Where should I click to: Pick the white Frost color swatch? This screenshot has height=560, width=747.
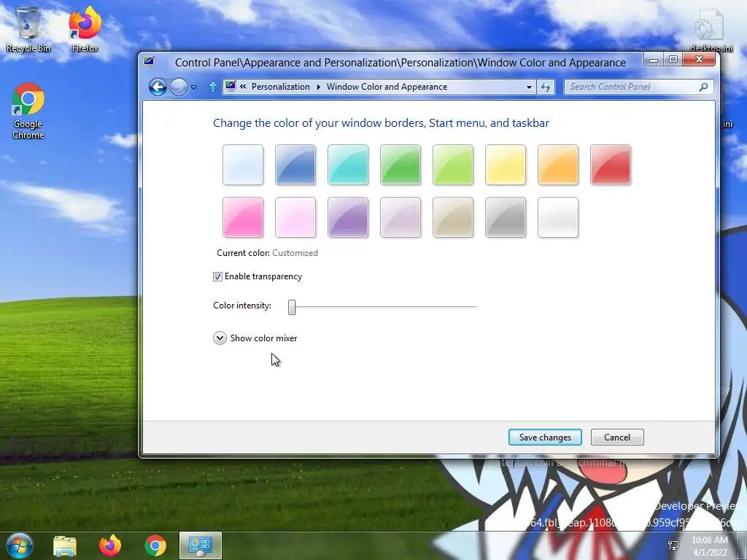(x=558, y=217)
